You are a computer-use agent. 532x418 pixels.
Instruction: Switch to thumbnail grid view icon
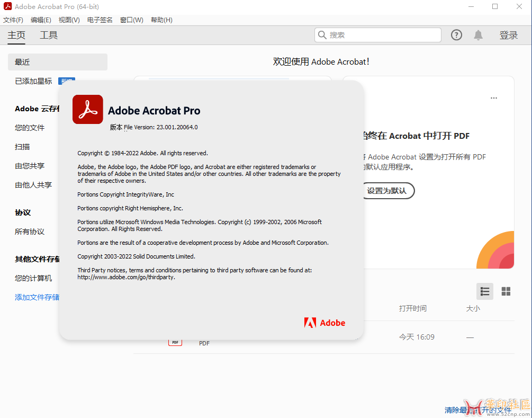coord(506,291)
